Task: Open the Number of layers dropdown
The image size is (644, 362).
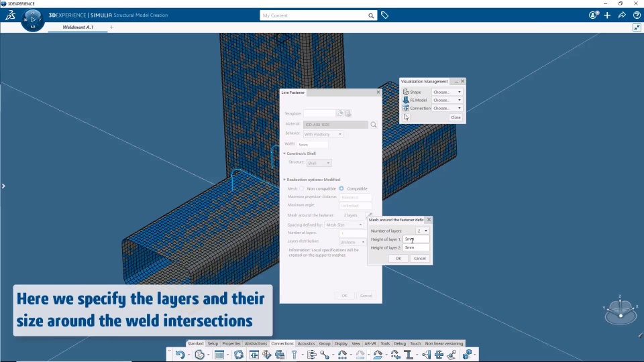Action: (422, 231)
